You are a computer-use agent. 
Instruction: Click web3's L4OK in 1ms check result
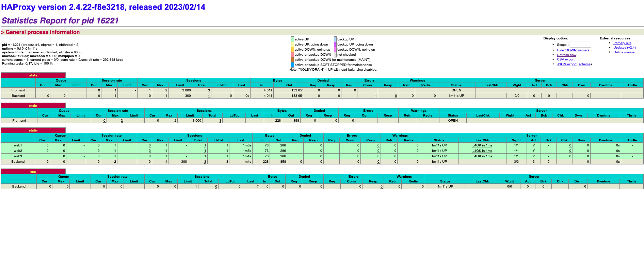(482, 156)
